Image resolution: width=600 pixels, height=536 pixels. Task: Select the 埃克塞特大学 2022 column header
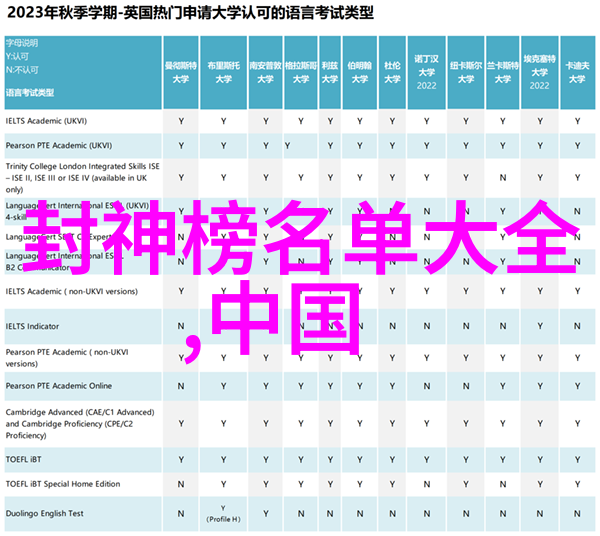[540, 72]
